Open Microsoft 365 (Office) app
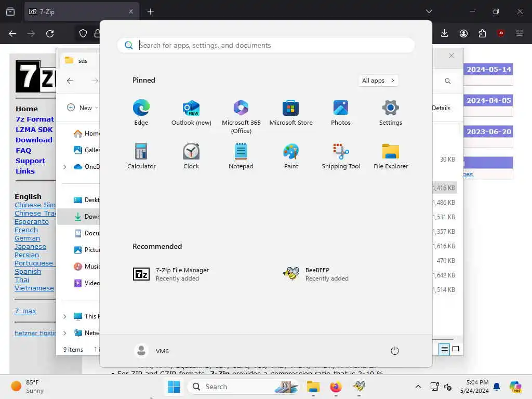The height and width of the screenshot is (399, 532). coord(241,117)
